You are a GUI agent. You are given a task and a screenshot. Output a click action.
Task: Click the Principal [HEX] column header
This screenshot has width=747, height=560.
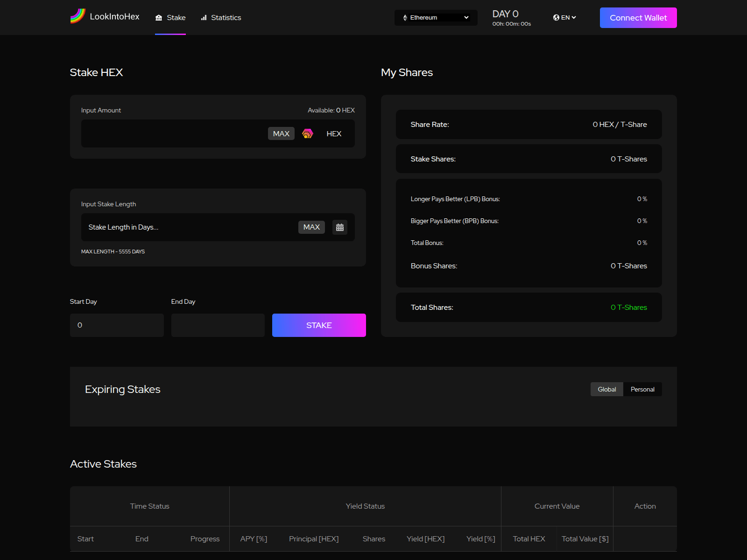(314, 539)
